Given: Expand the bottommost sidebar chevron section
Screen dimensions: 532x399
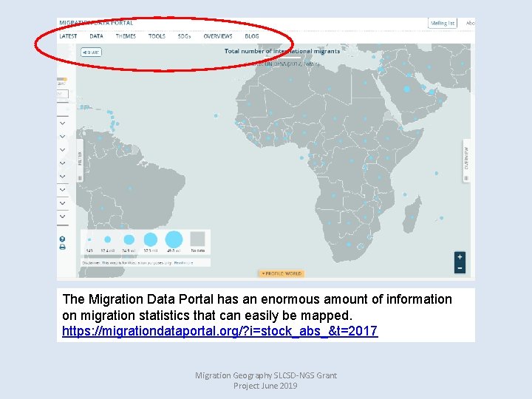Looking at the screenshot, I should click(62, 216).
